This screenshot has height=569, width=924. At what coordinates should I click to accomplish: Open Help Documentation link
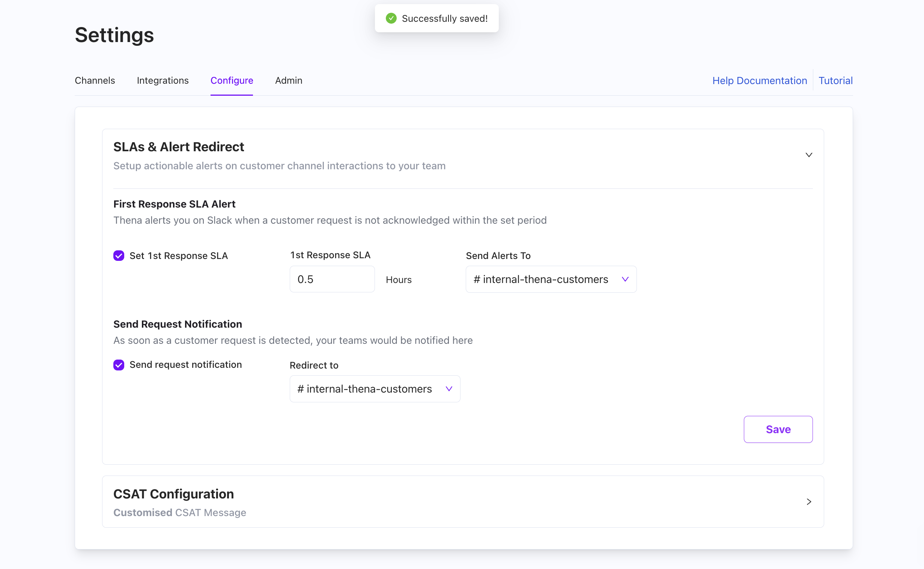coord(759,81)
